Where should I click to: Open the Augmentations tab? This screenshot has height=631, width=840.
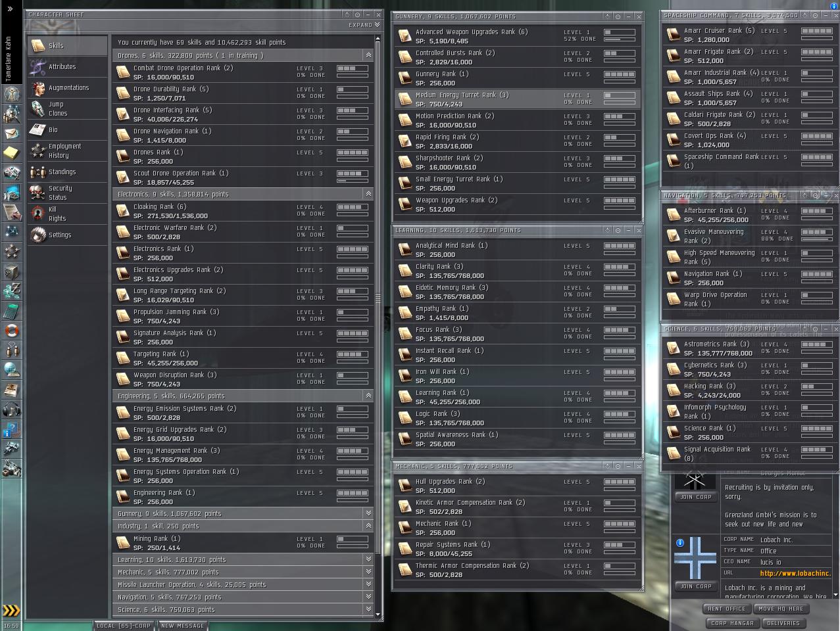(x=67, y=87)
